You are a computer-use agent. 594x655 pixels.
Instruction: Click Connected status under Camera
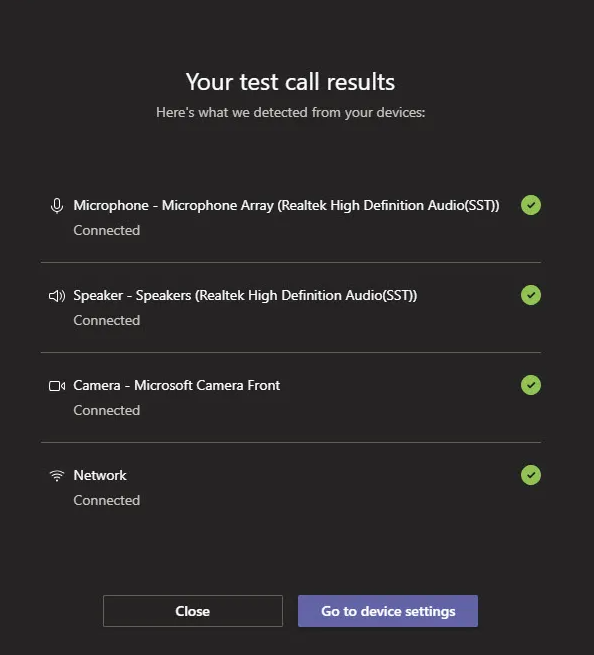point(107,410)
